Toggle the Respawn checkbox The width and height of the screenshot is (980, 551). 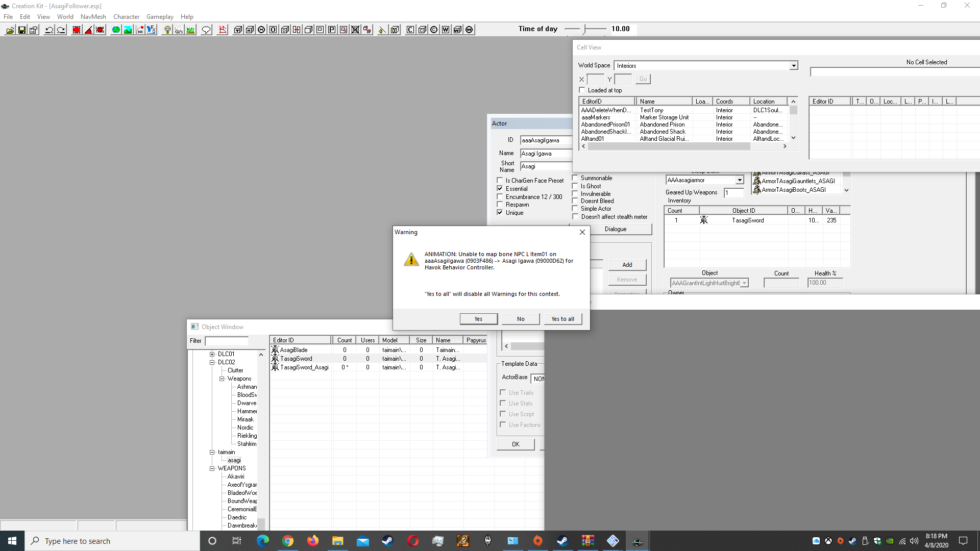tap(500, 205)
